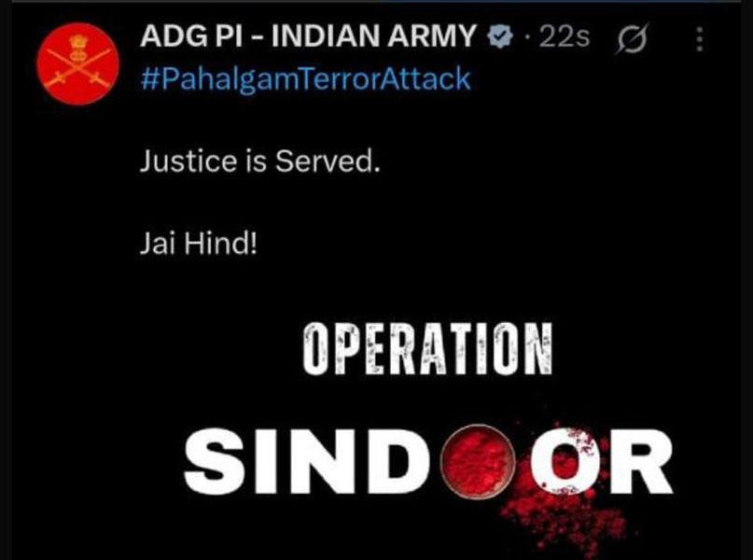Viewport: 753px width, 560px height.
Task: Click the red sindoor powder bowl
Action: tap(478, 462)
